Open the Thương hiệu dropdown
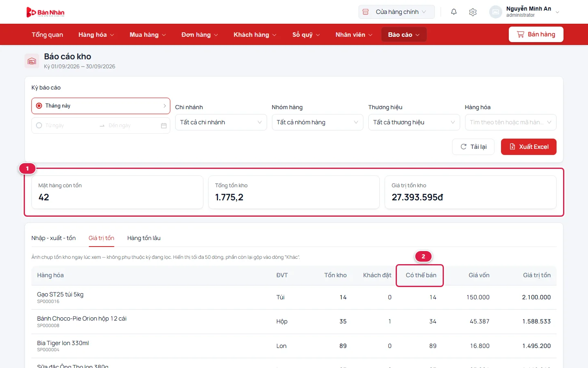The width and height of the screenshot is (588, 368). (414, 122)
